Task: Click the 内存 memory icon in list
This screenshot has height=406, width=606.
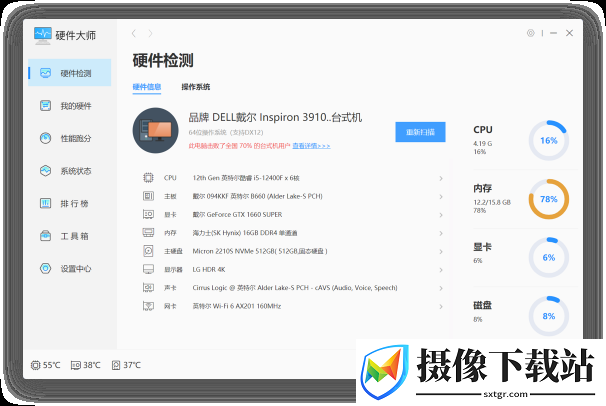Action: 148,233
